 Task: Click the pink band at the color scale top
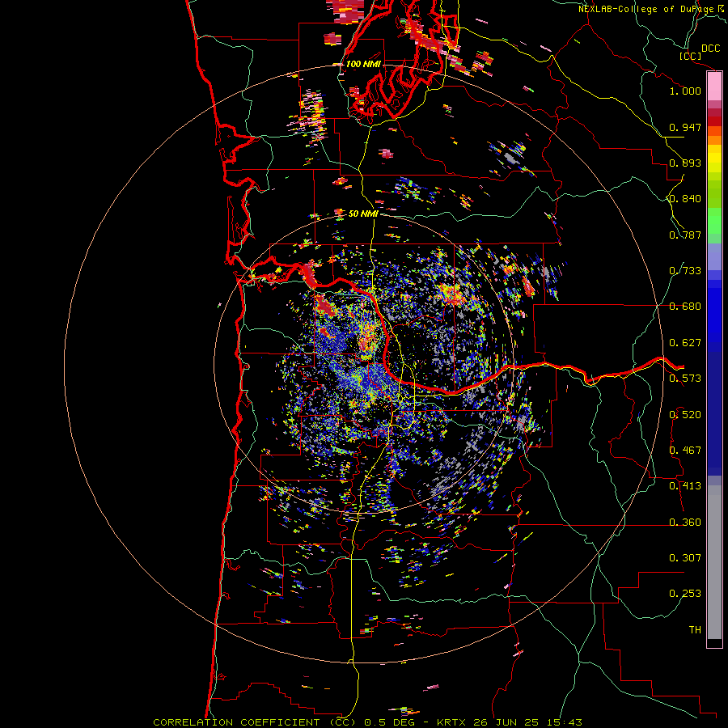714,87
